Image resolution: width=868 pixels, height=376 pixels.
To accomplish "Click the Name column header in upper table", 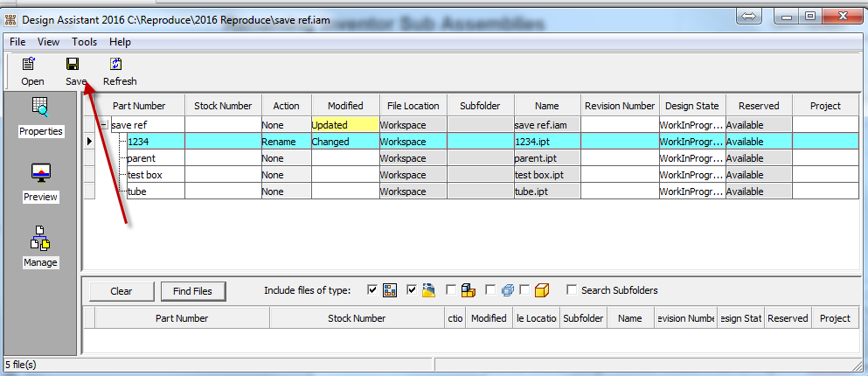I will (547, 106).
